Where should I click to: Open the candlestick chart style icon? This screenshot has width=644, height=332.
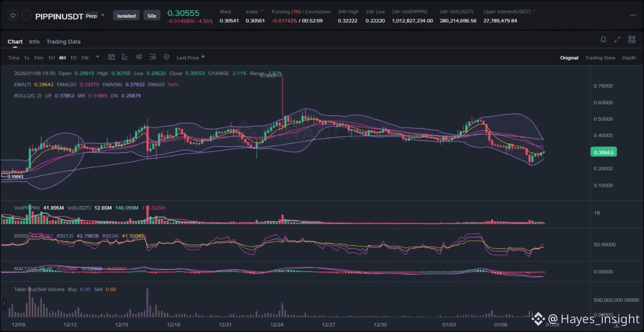tap(139, 57)
